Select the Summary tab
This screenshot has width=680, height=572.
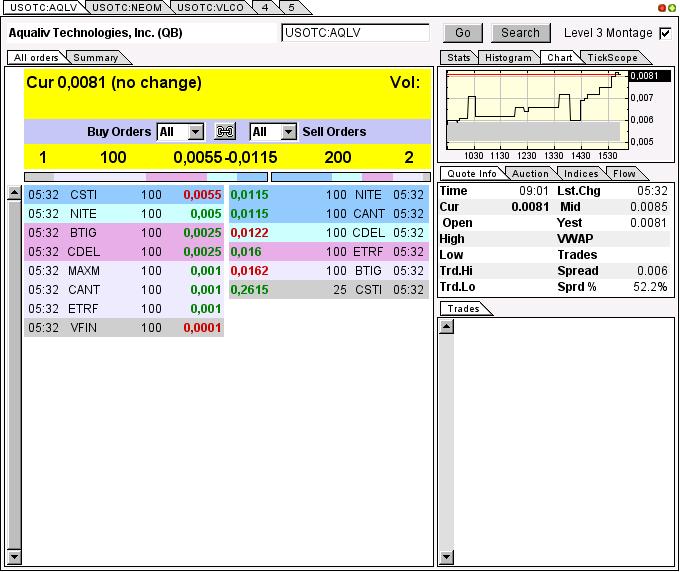point(96,58)
